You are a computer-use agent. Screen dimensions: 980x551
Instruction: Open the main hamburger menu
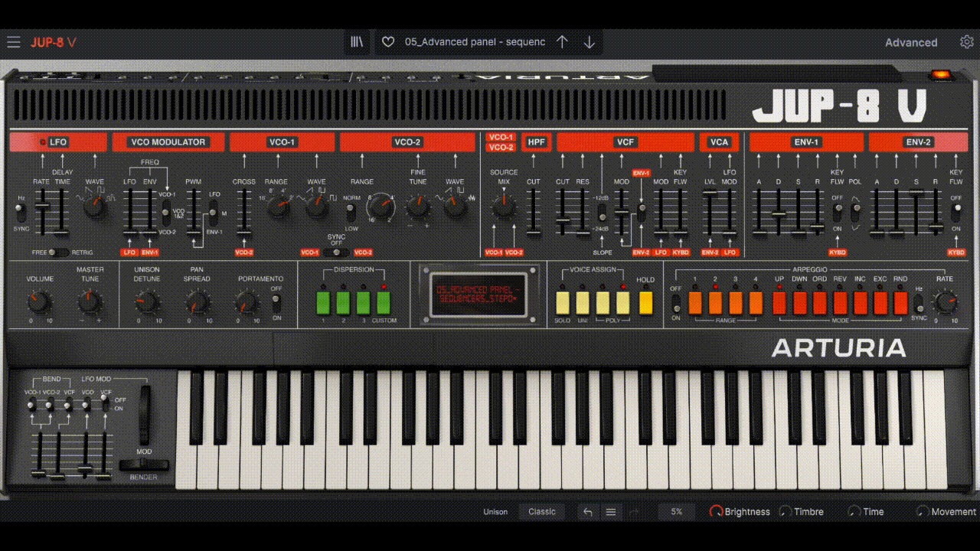(x=14, y=42)
